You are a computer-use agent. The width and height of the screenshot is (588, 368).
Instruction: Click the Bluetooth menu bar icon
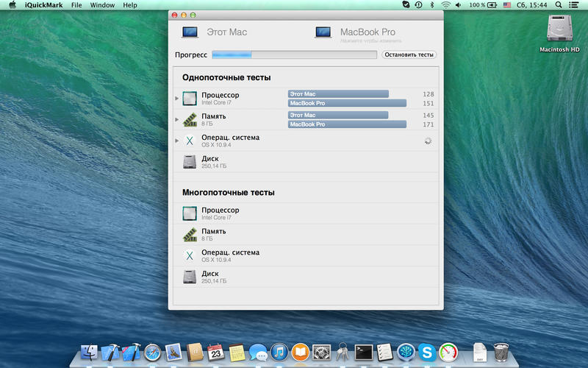tap(432, 5)
